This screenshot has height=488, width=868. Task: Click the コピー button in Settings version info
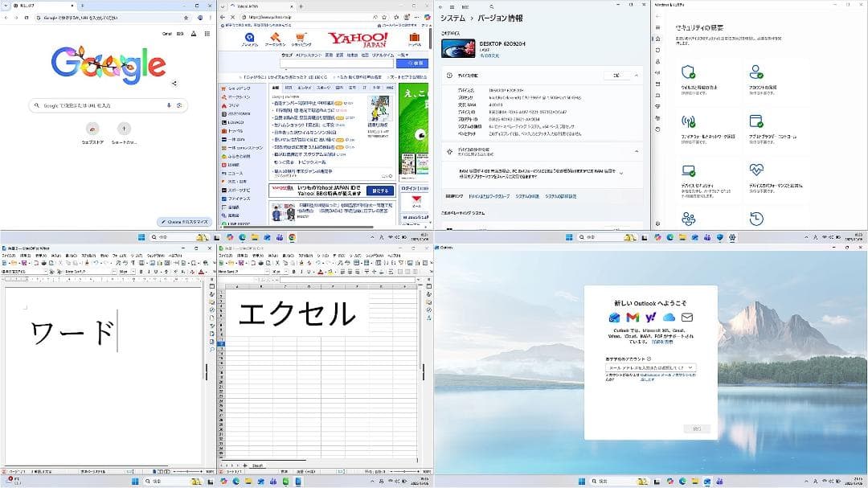point(616,76)
